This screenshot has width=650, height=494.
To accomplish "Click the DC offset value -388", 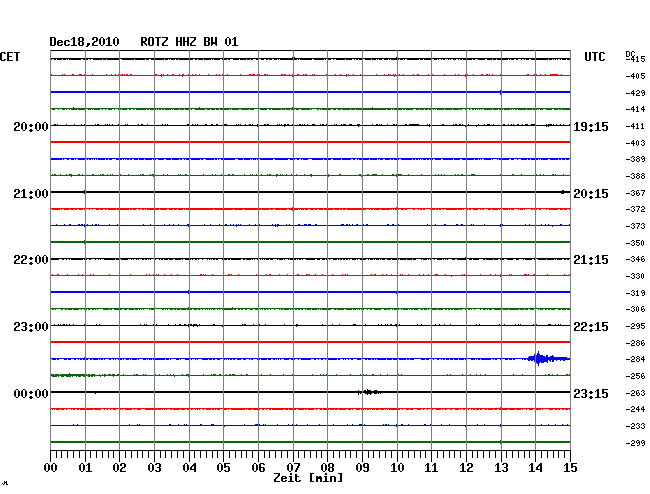I will click(x=635, y=177).
